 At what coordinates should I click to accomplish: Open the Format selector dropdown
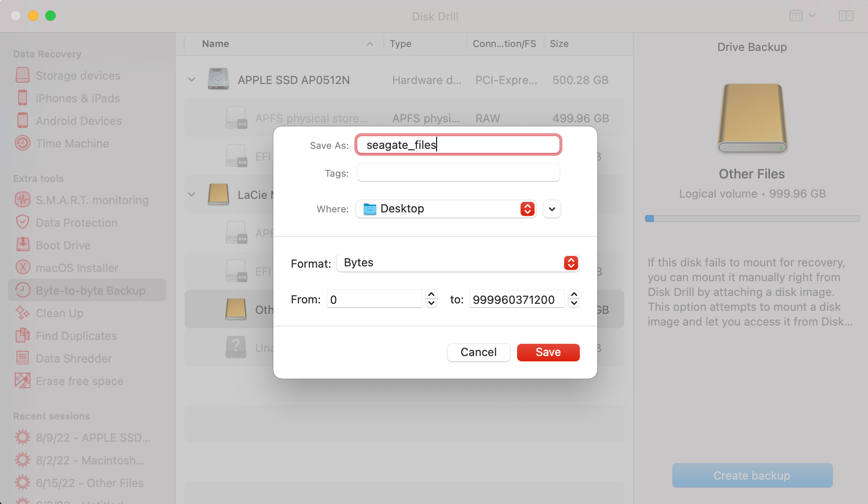570,263
